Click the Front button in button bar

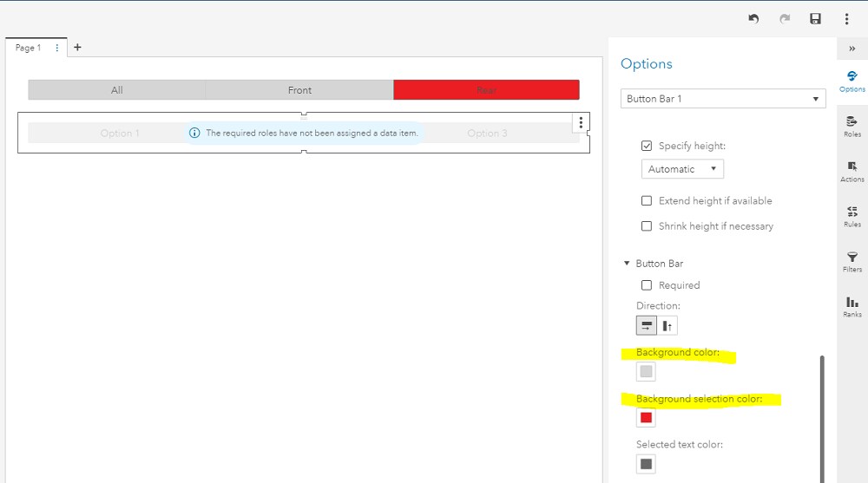pos(299,90)
